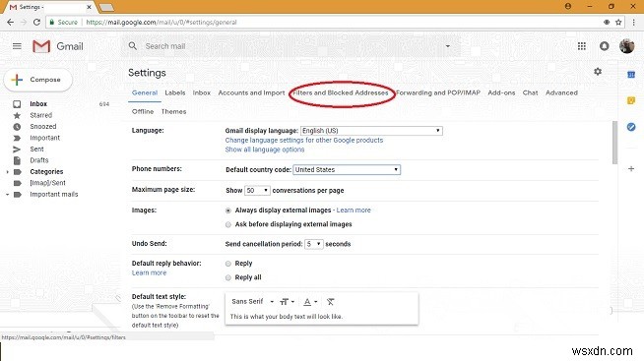Open the Add-ons tab
Screen dimensions: 644x361
point(501,92)
